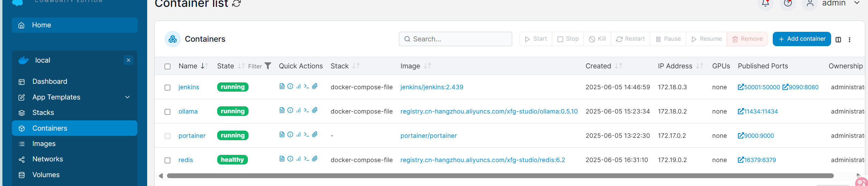Open logs for the ollama container
The height and width of the screenshot is (186, 868).
tap(282, 110)
